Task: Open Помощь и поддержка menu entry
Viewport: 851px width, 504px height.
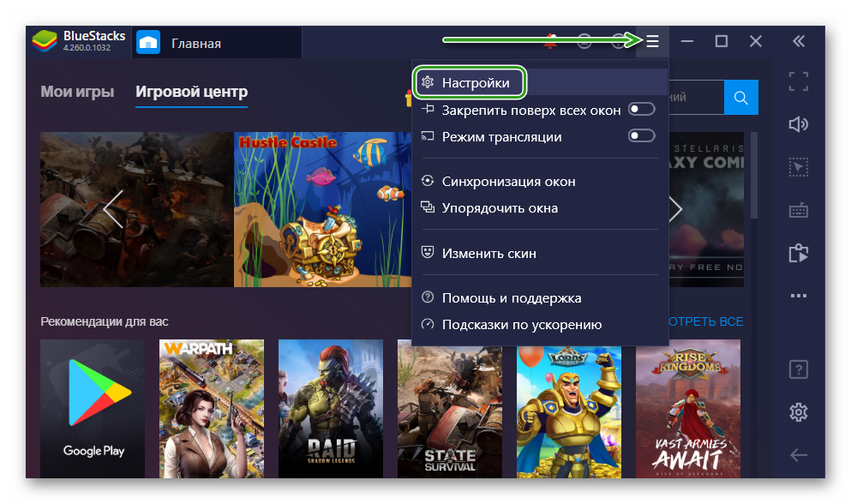Action: click(540, 297)
